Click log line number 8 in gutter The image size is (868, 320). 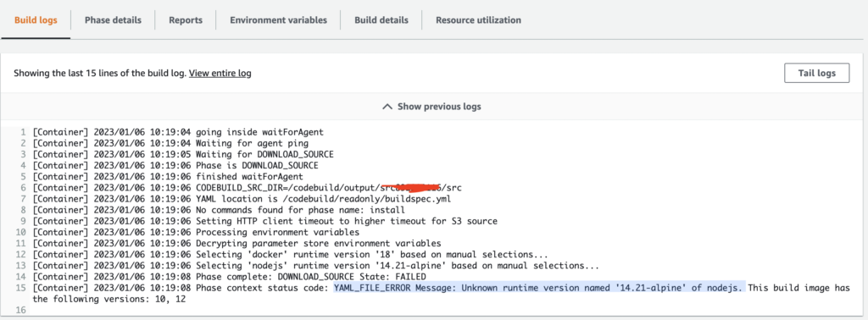pyautogui.click(x=23, y=210)
